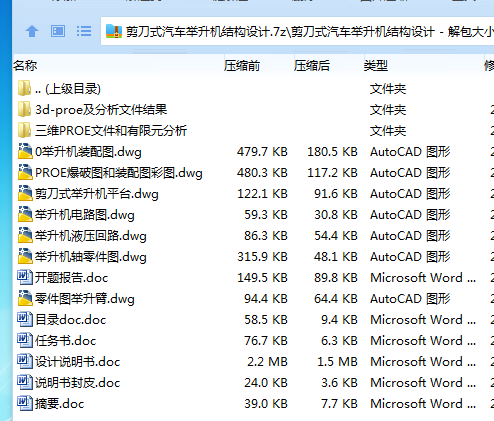
Task: Click the Word icon of 设计说明书.doc
Action: (x=25, y=361)
